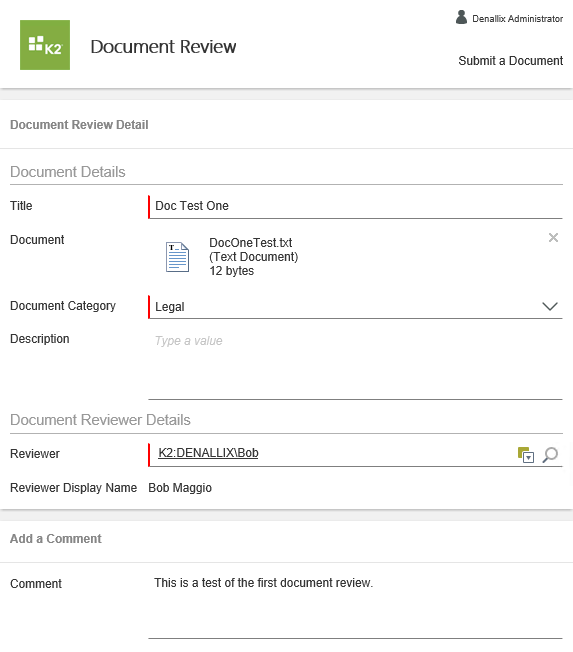Click the Denallix Administrator name
Image resolution: width=573 pixels, height=652 pixels.
(518, 19)
